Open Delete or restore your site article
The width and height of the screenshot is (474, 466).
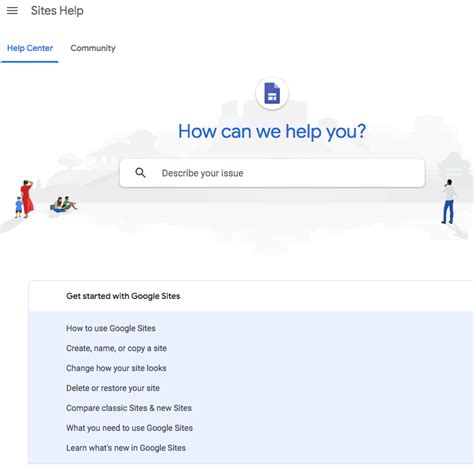(x=113, y=388)
